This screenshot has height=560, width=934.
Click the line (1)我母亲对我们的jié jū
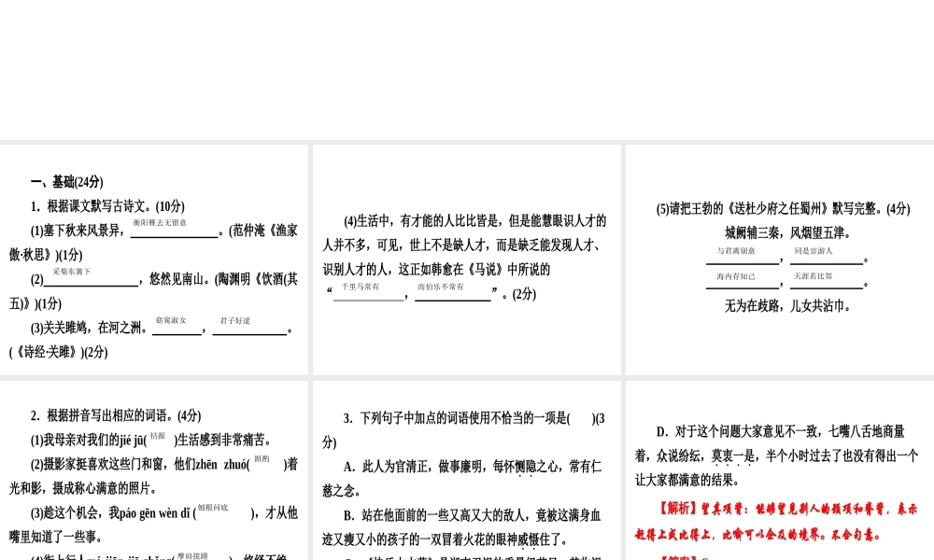[152, 440]
